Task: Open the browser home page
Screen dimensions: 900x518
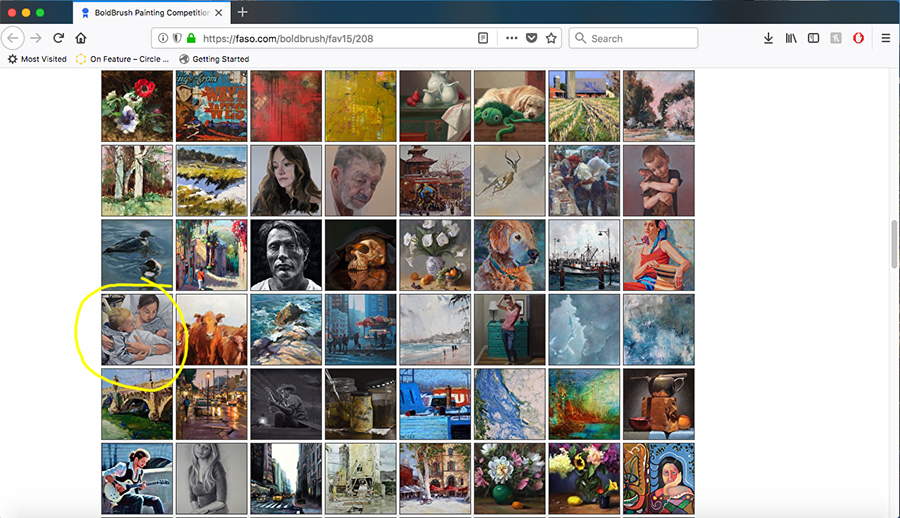Action: coord(81,38)
